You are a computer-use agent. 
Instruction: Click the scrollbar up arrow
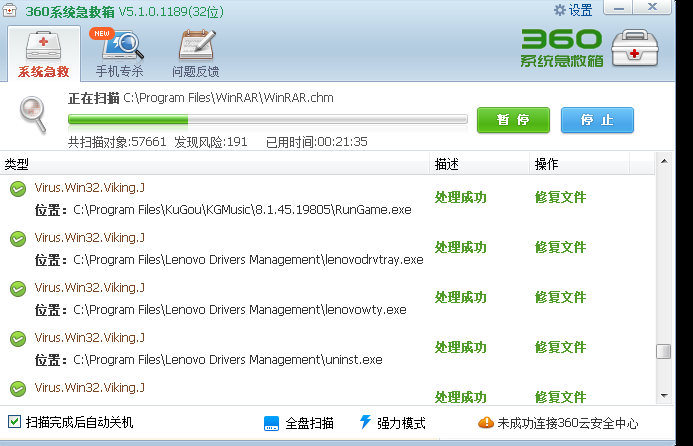click(x=664, y=161)
